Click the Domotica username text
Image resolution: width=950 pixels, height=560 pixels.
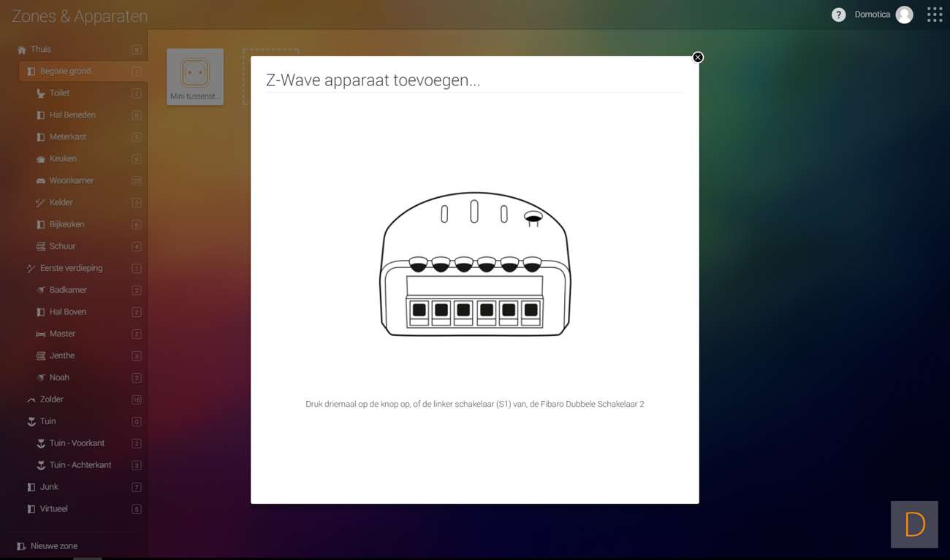pyautogui.click(x=873, y=15)
